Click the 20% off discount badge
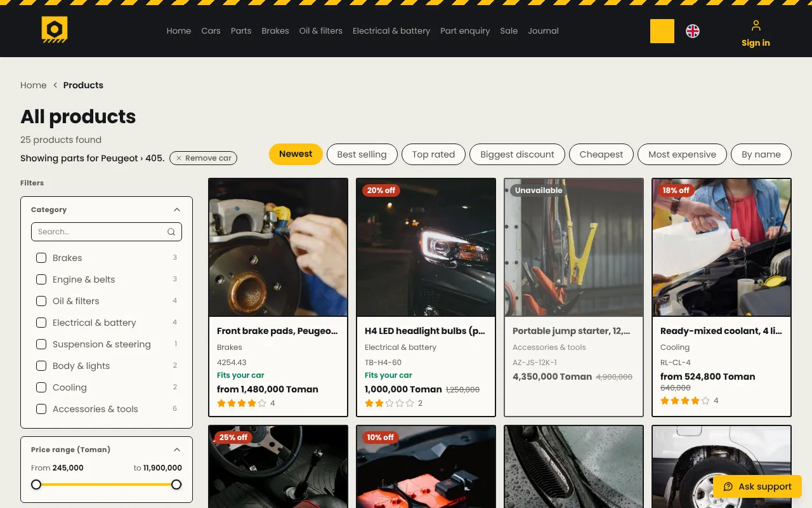This screenshot has width=812, height=508. [x=381, y=190]
